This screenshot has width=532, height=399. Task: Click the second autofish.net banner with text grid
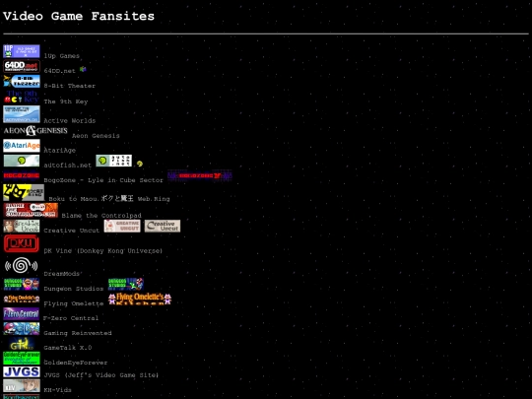coord(113,161)
